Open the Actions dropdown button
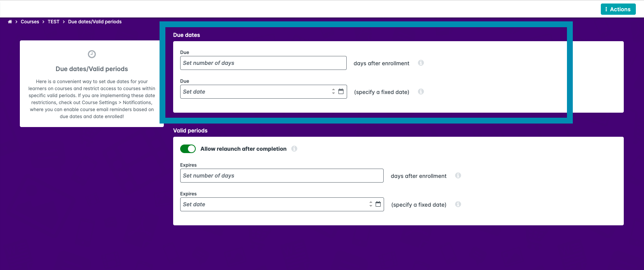The image size is (644, 270). [x=618, y=9]
